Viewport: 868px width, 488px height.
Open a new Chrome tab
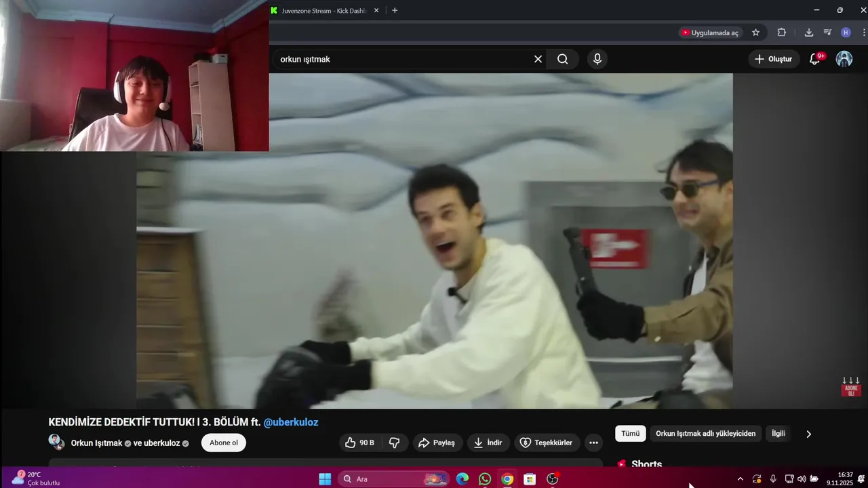click(x=395, y=10)
